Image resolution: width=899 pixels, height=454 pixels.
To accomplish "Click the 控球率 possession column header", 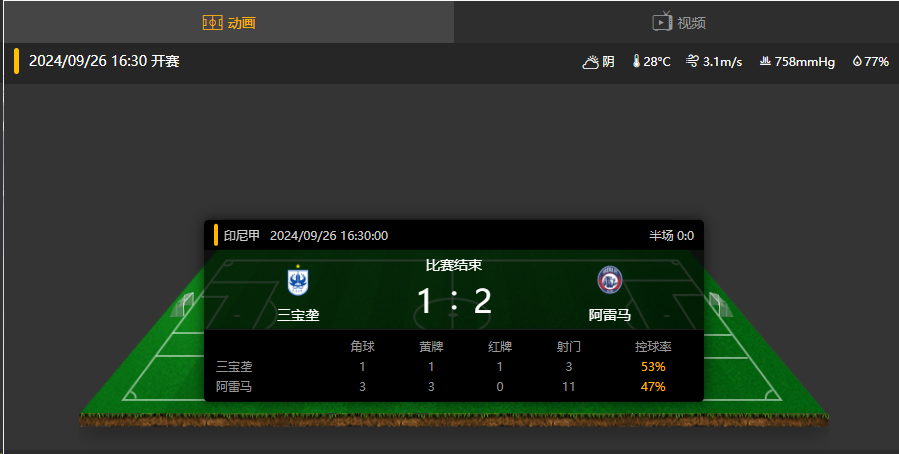I will tap(653, 347).
